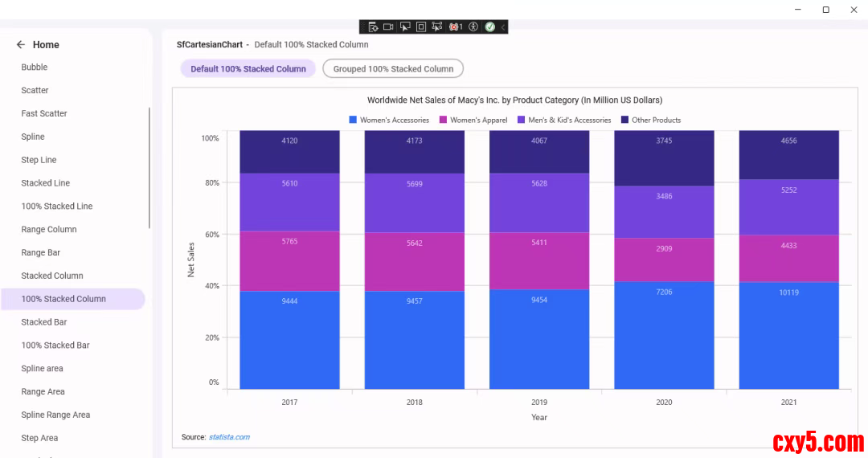The image size is (868, 458).
Task: Switch to Grouped 100% Stacked Column tab
Action: coord(393,69)
